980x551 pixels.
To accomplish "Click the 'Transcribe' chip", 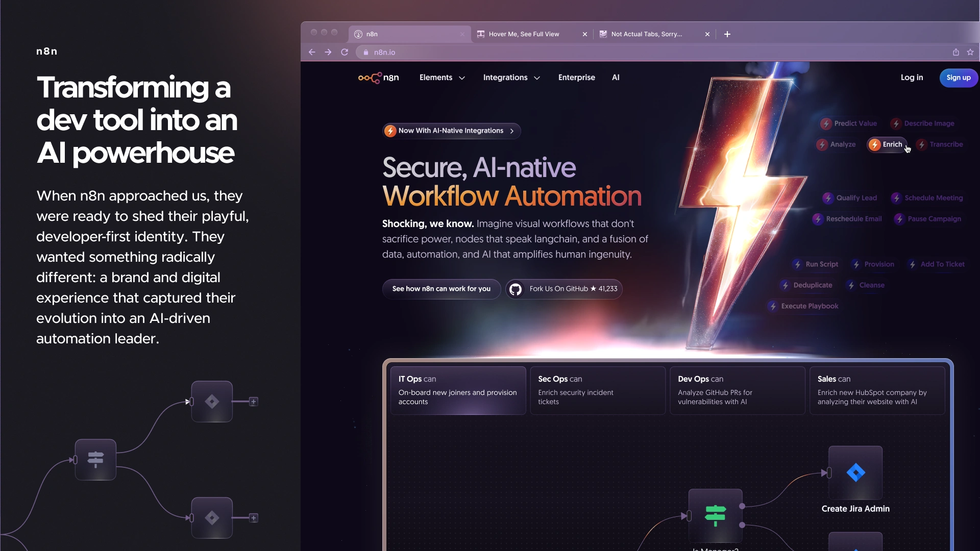I will point(940,144).
